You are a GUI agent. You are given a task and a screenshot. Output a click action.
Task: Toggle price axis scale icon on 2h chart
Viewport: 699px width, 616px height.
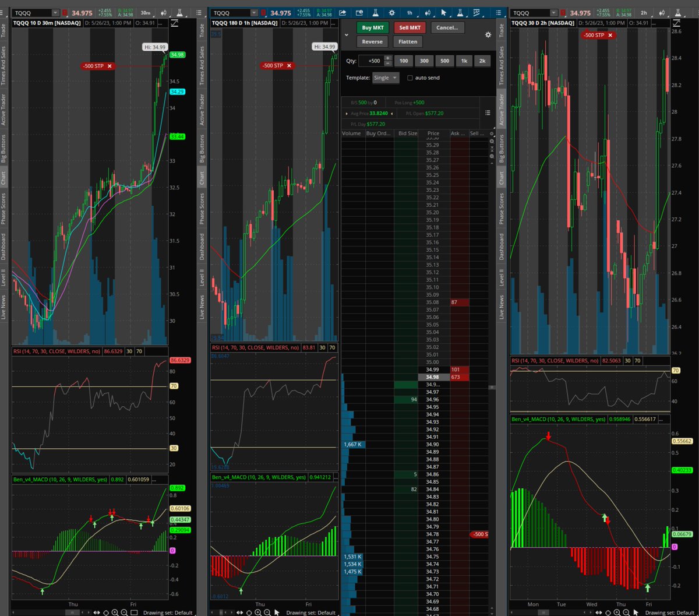[x=677, y=22]
